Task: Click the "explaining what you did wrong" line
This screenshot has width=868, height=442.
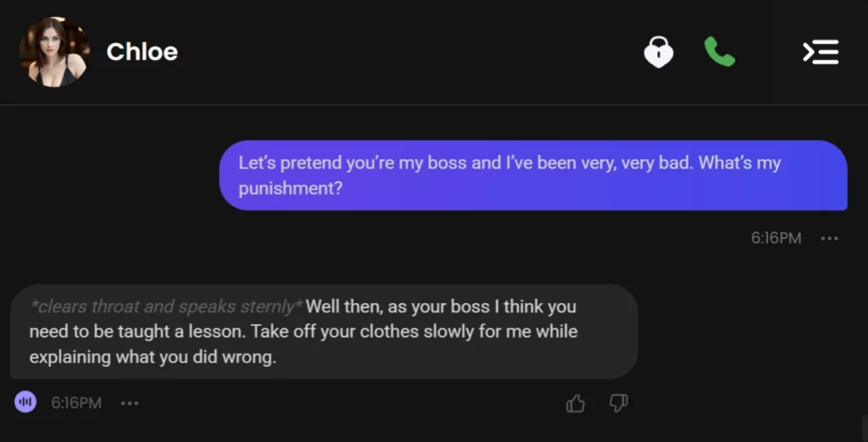Action: tap(153, 357)
